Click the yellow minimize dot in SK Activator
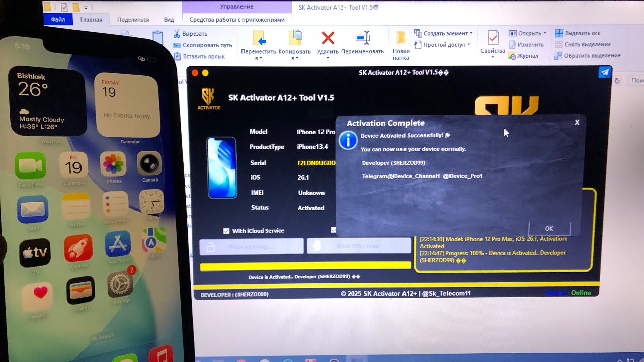The width and height of the screenshot is (644, 362). point(205,73)
